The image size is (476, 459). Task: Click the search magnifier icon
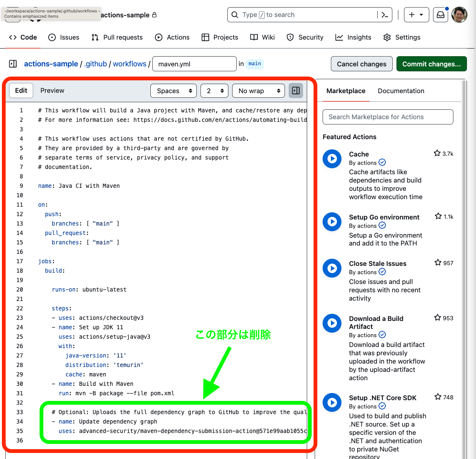235,15
